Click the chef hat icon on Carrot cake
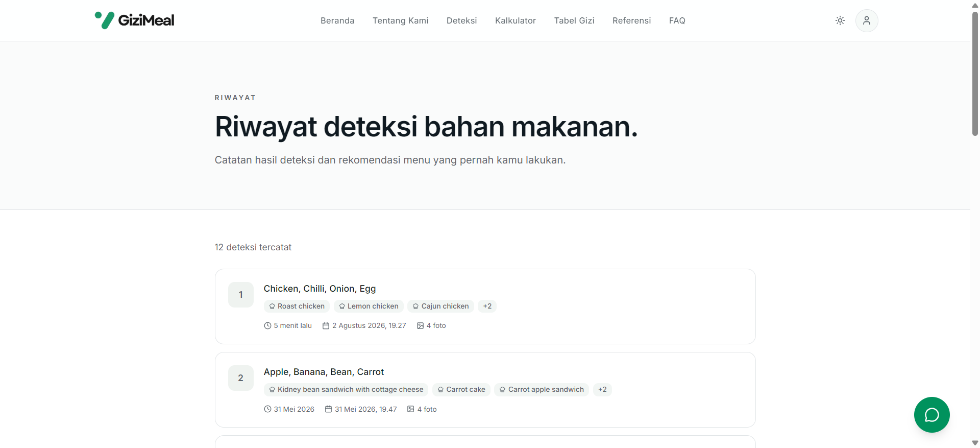Image resolution: width=980 pixels, height=448 pixels. tap(440, 390)
